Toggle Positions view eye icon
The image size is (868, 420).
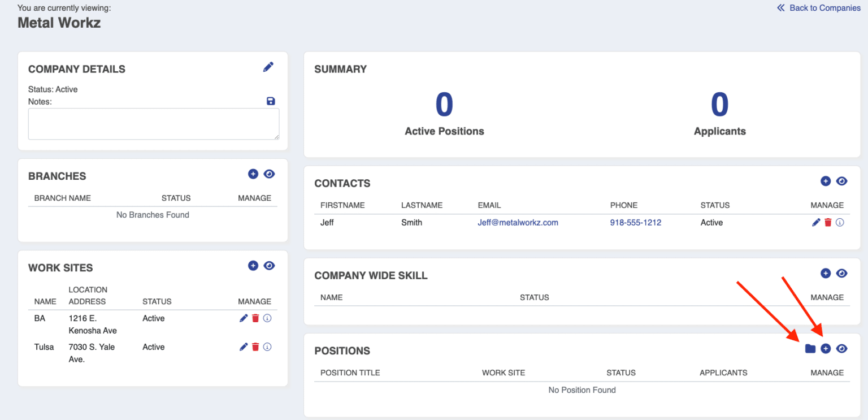(842, 349)
